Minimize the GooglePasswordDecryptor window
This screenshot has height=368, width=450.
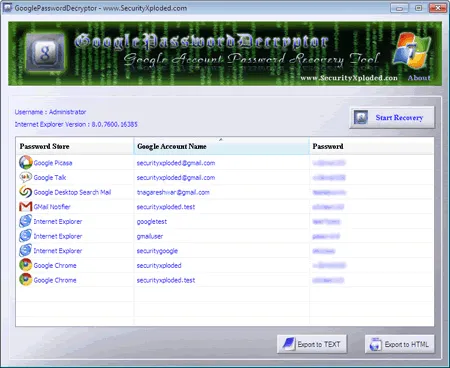[399, 8]
